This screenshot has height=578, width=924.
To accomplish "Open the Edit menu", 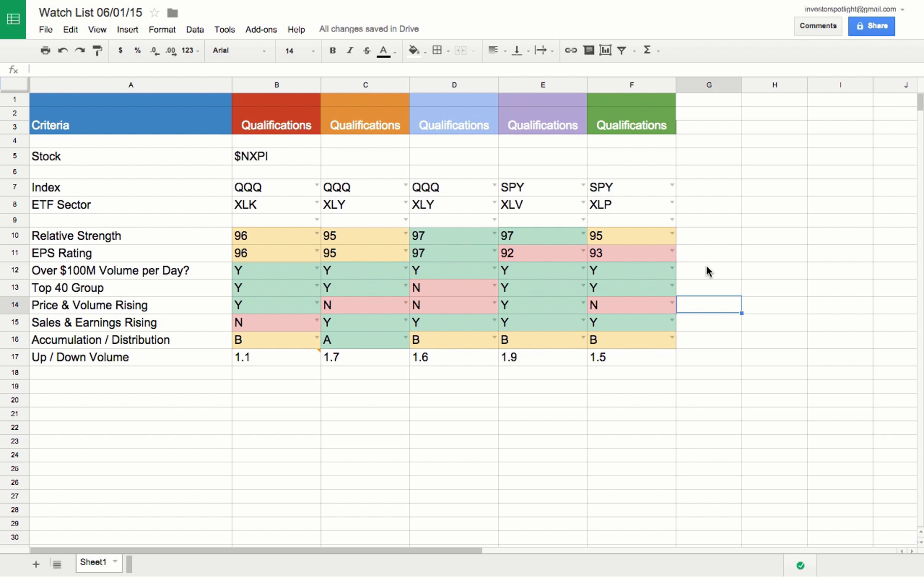I will (70, 29).
